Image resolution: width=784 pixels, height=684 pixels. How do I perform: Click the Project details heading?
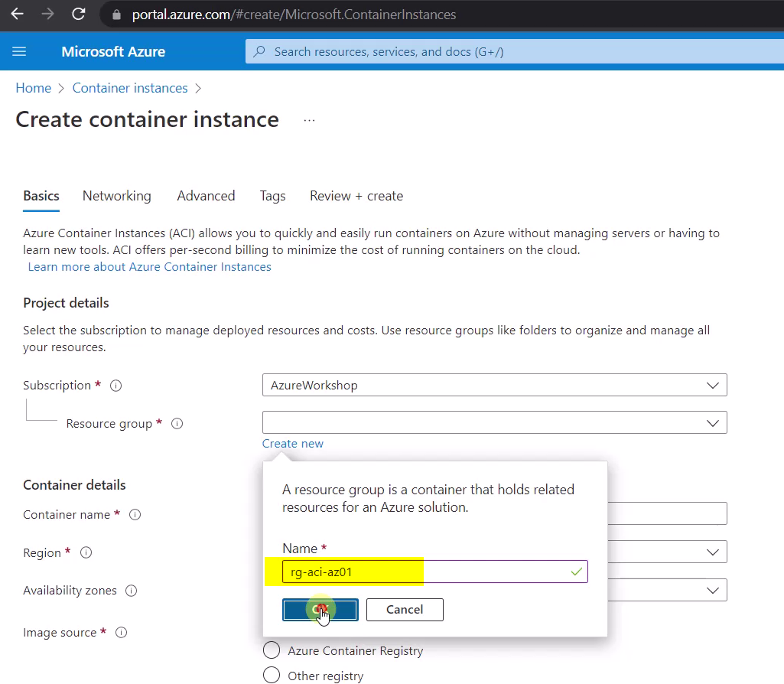66,303
